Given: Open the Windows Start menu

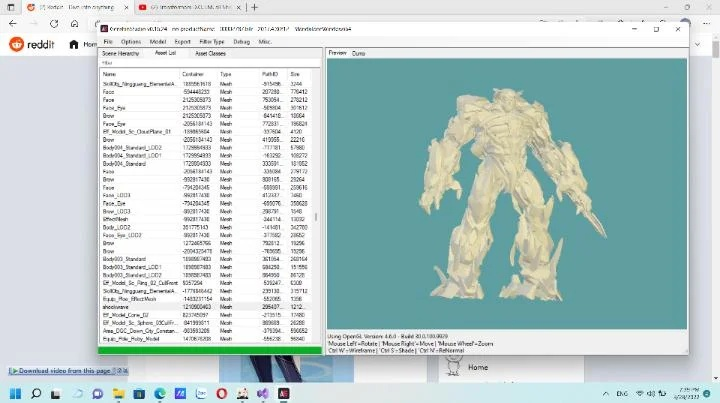Looking at the screenshot, I should tap(15, 393).
